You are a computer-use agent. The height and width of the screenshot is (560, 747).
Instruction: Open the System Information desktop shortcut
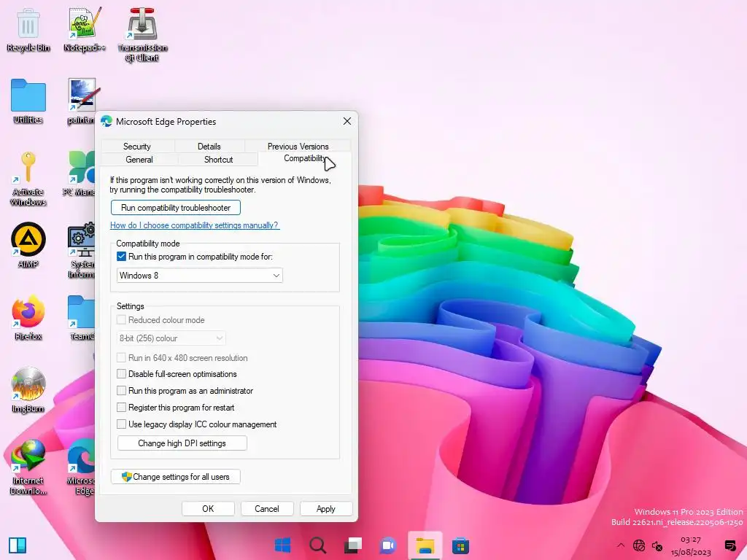pos(82,251)
